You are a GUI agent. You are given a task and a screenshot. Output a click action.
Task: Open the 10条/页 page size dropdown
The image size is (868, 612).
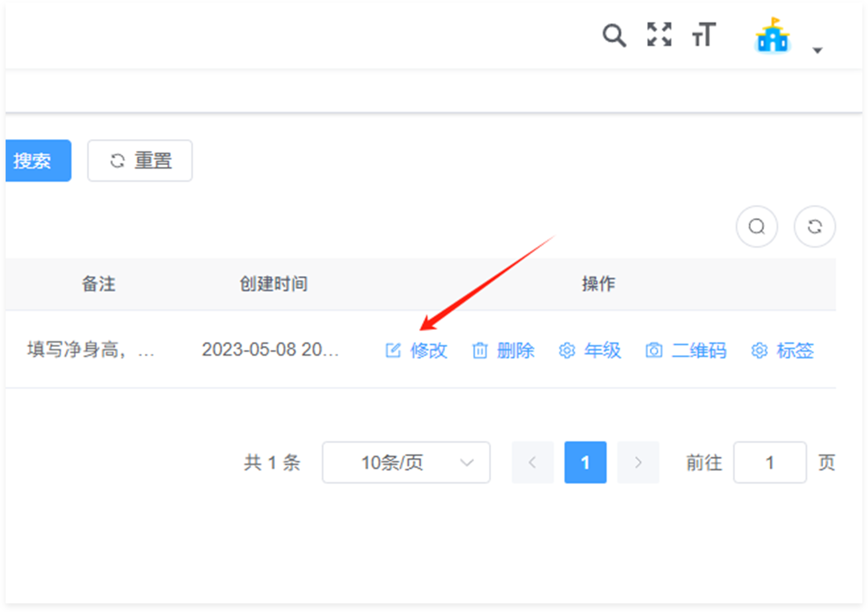(406, 462)
